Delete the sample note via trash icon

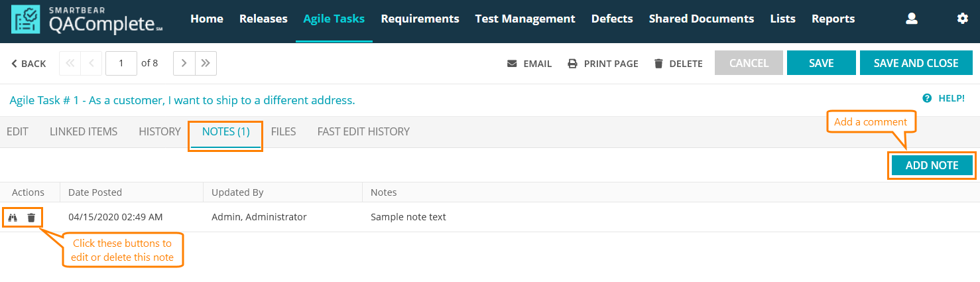(31, 217)
